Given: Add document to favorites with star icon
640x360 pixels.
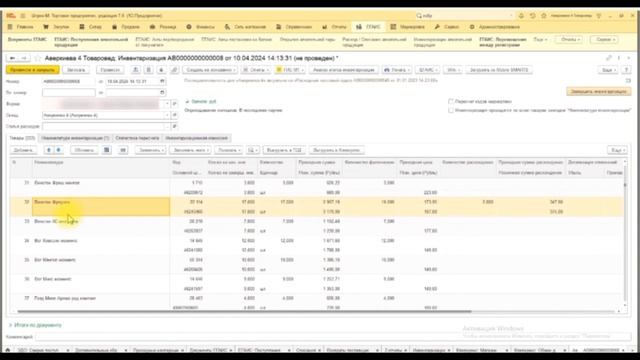Looking at the screenshot, I should [x=38, y=58].
